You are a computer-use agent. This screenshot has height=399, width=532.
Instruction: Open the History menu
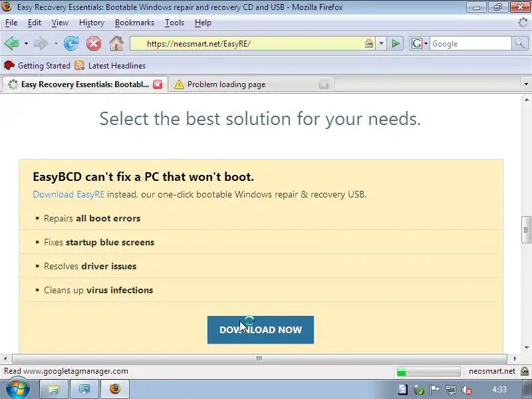92,23
